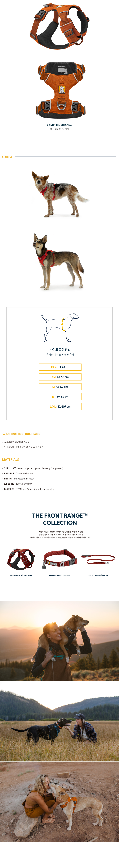The width and height of the screenshot is (119, 868).
Task: Click the Front Range Leash product image
Action: coord(98,559)
